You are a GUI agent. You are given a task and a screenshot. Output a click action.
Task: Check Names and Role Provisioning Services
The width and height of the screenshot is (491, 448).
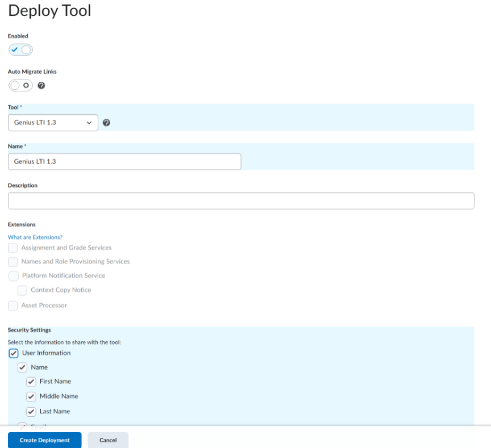click(x=13, y=262)
